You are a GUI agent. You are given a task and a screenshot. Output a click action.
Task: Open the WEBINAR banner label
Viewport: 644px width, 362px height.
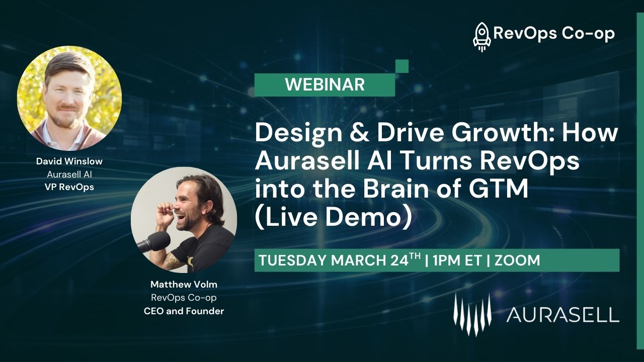click(326, 85)
